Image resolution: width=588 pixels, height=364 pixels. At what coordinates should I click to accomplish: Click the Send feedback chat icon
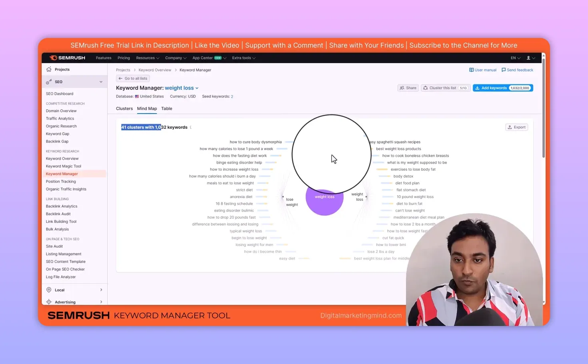[504, 70]
